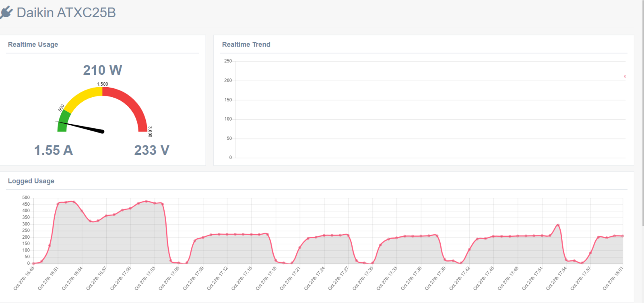The height and width of the screenshot is (303, 644).
Task: Click the Oct 27th 16:48 time label
Action: pyautogui.click(x=24, y=278)
